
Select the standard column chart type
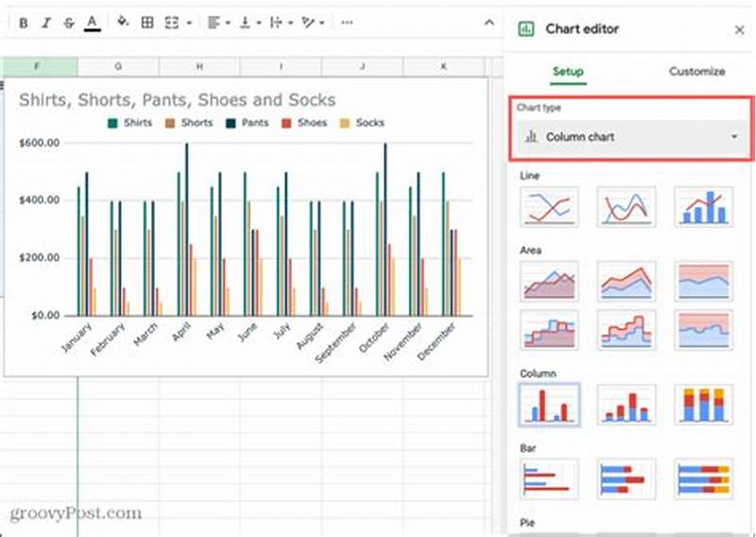(x=549, y=405)
